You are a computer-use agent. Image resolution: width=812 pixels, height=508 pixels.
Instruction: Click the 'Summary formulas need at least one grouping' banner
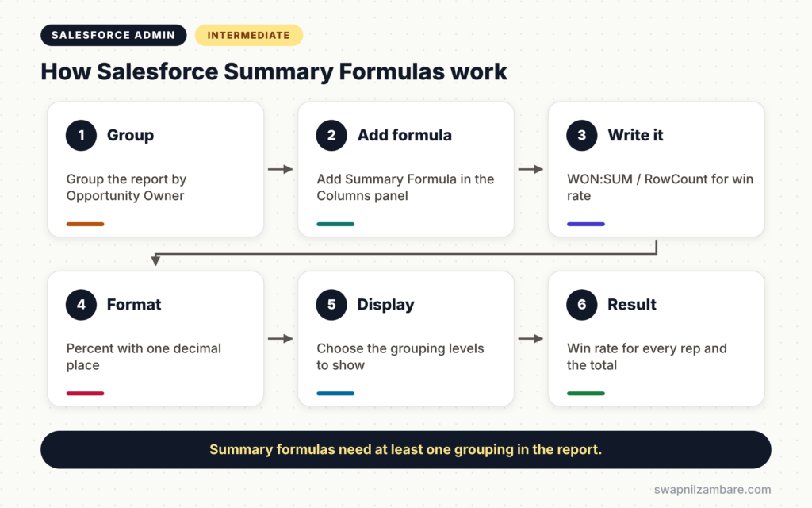pos(405,449)
